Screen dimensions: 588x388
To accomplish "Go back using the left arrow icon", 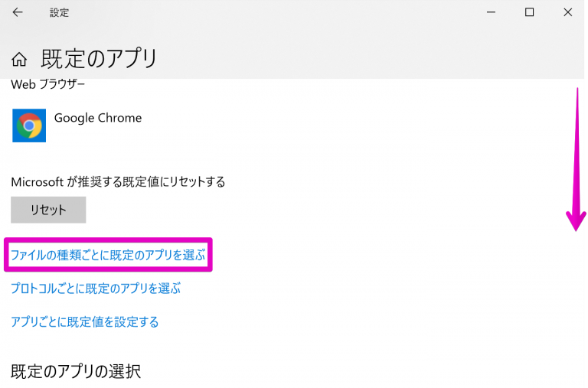I will pyautogui.click(x=18, y=12).
